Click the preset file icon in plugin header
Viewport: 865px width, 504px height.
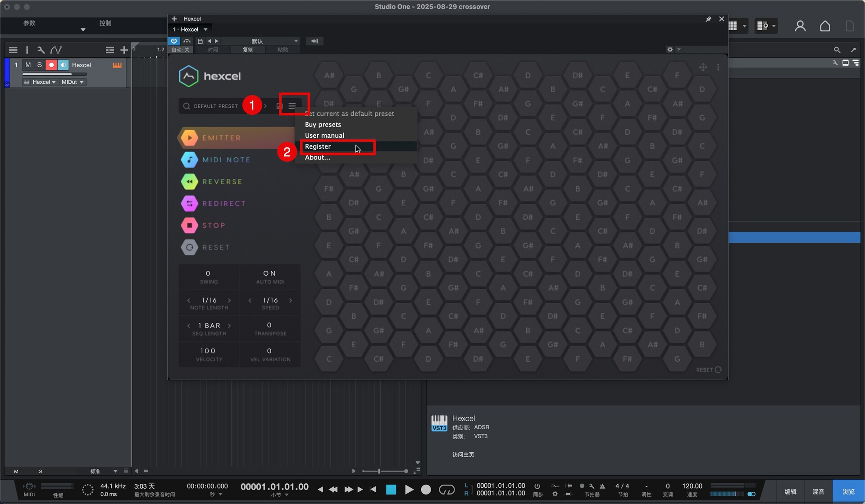click(200, 41)
